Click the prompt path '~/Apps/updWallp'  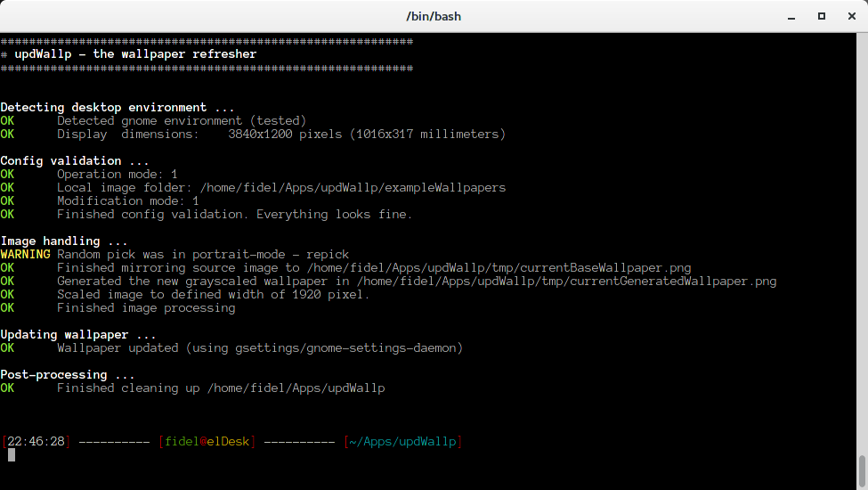point(403,442)
